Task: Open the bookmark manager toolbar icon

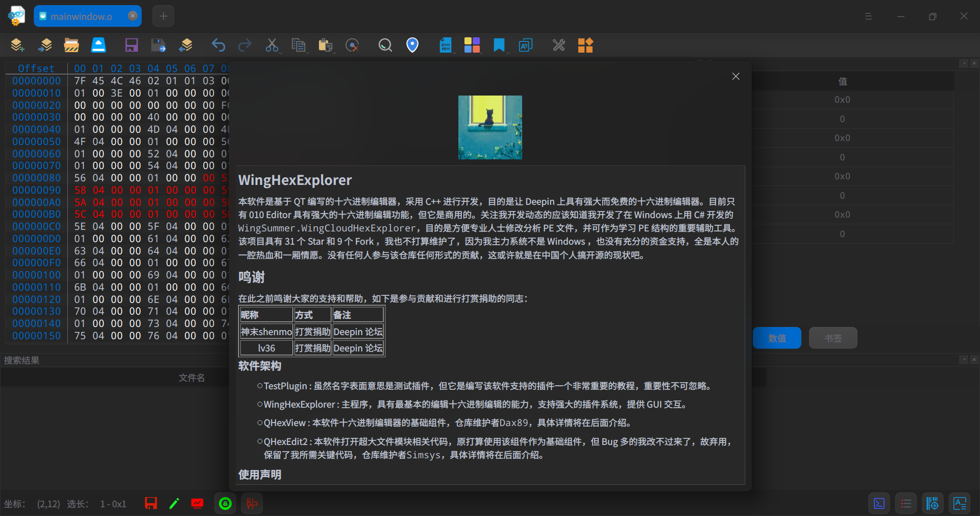Action: click(499, 45)
